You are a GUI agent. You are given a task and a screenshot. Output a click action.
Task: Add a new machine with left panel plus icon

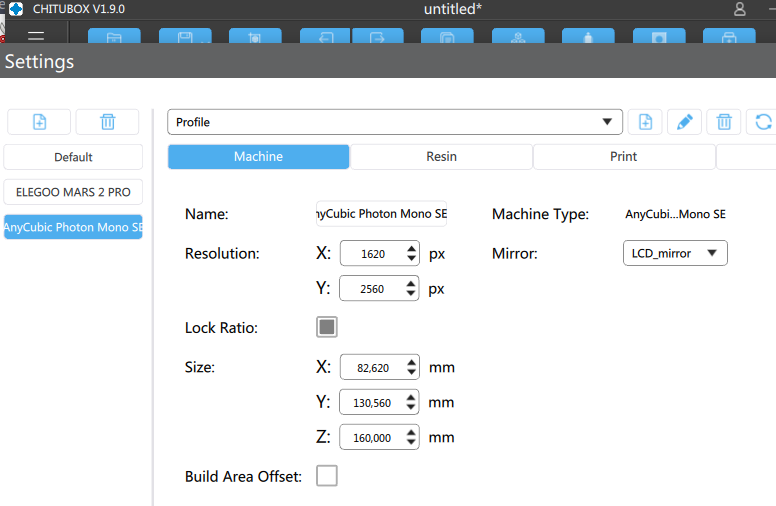coord(39,122)
